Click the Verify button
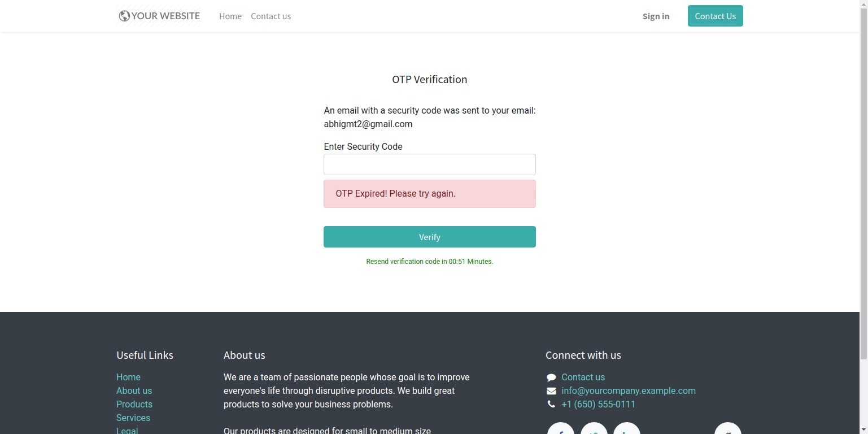This screenshot has height=434, width=868. pos(430,237)
